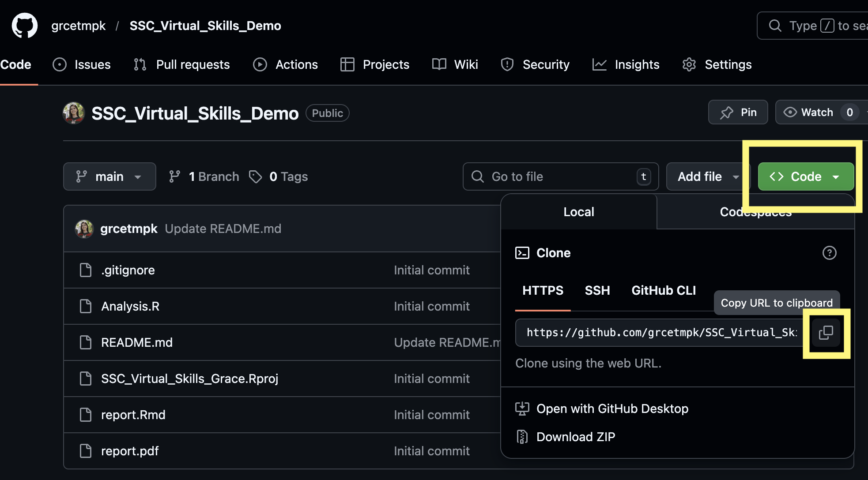Copy clone URL to clipboard icon
Image resolution: width=868 pixels, height=480 pixels.
(826, 333)
